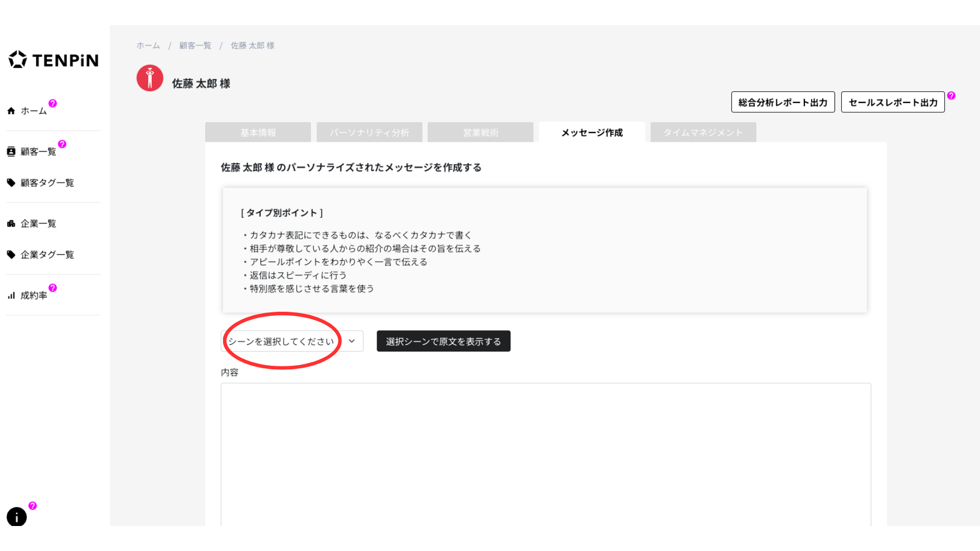Go to 企業タグ一覧 in the sidebar

pyautogui.click(x=47, y=255)
